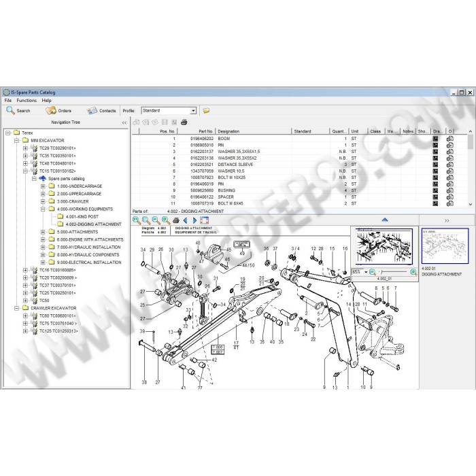Click the grid layout icon in parts list toolbar
The width and height of the screenshot is (476, 476).
(x=165, y=122)
